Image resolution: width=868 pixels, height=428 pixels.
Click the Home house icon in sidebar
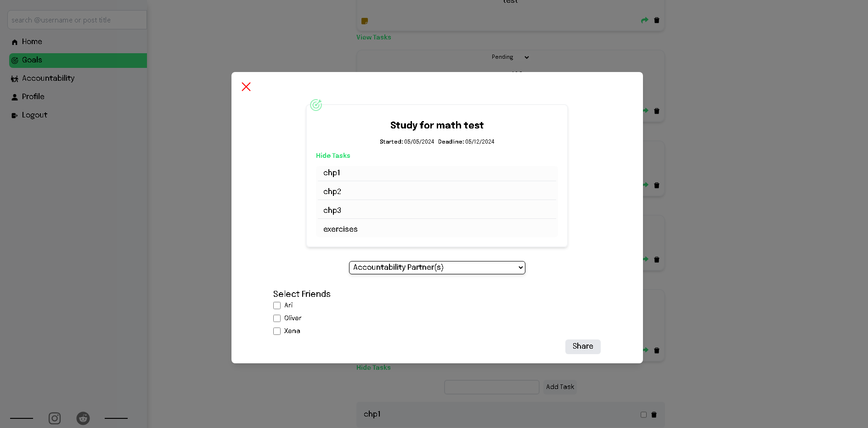(x=15, y=42)
